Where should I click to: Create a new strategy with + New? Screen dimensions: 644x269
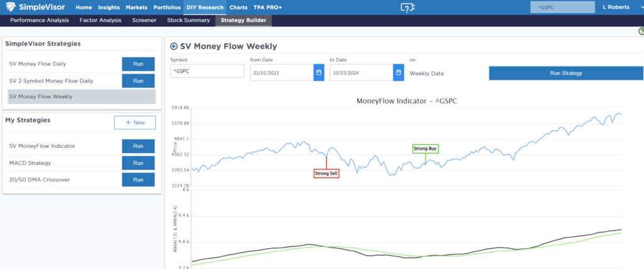(x=135, y=122)
